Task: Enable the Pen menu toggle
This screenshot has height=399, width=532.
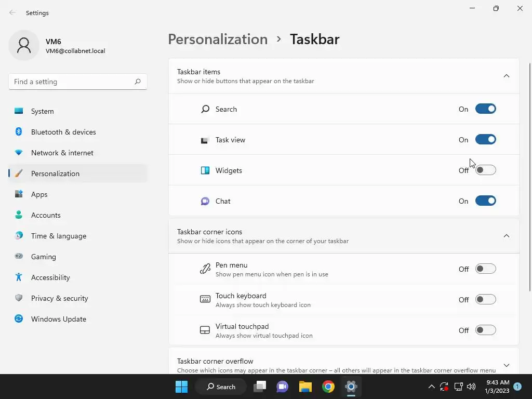Action: point(486,269)
